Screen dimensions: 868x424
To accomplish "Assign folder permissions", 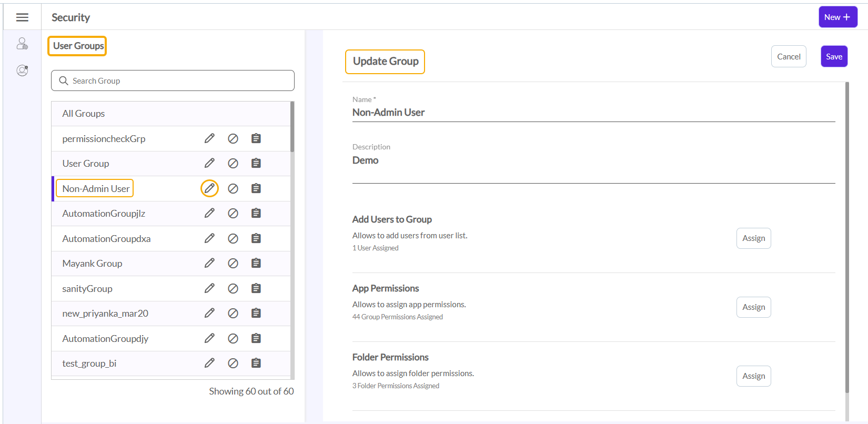I will tap(753, 376).
